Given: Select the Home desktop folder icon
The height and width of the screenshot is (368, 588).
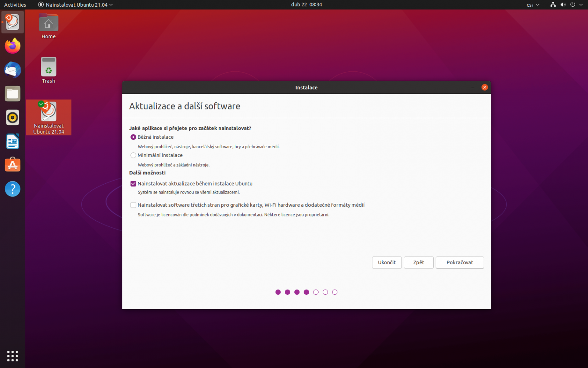Looking at the screenshot, I should tap(49, 26).
